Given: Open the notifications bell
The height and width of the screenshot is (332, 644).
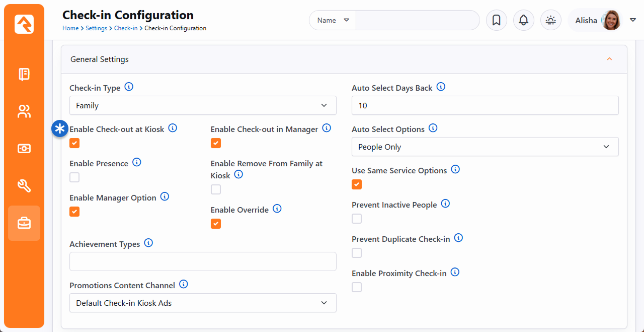Looking at the screenshot, I should pyautogui.click(x=523, y=21).
